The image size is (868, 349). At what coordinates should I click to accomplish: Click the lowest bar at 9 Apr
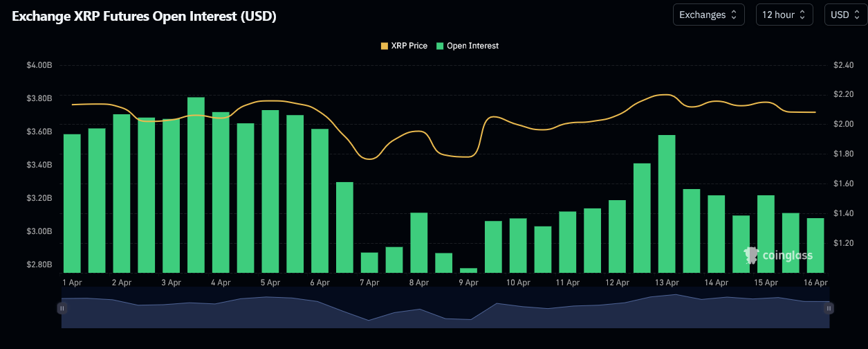click(x=468, y=270)
